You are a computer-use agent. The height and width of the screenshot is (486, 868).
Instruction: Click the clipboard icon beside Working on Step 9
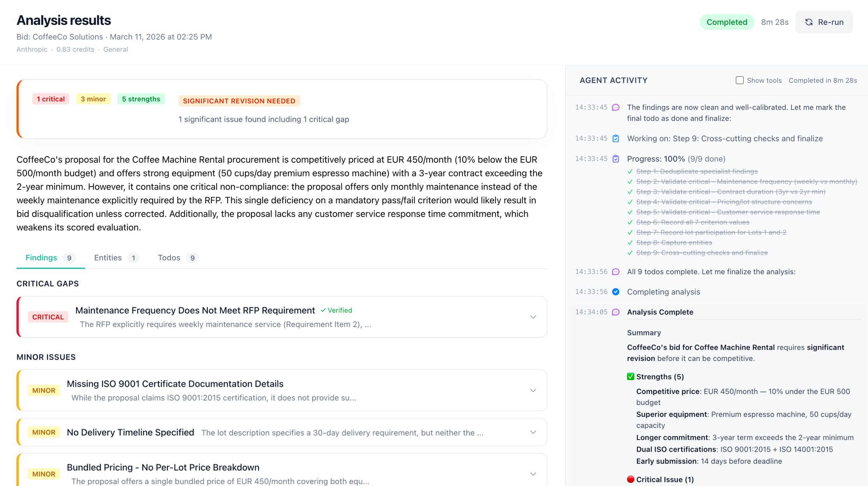tap(616, 139)
